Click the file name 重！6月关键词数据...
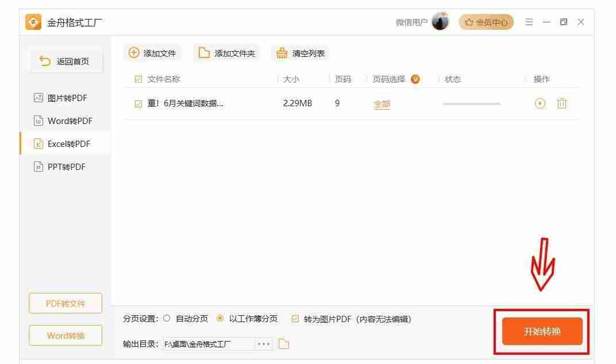 [186, 103]
